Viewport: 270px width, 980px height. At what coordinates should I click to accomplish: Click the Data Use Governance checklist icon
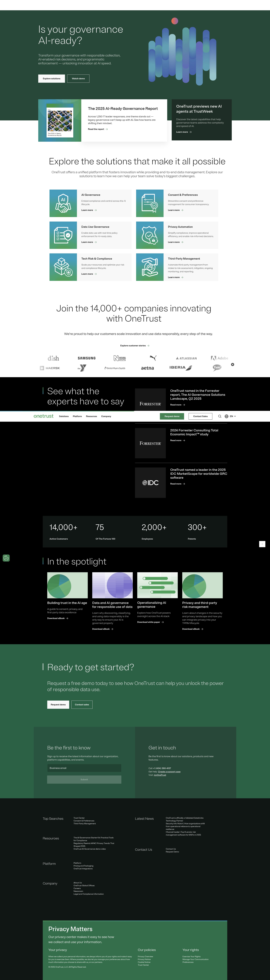pos(63,235)
